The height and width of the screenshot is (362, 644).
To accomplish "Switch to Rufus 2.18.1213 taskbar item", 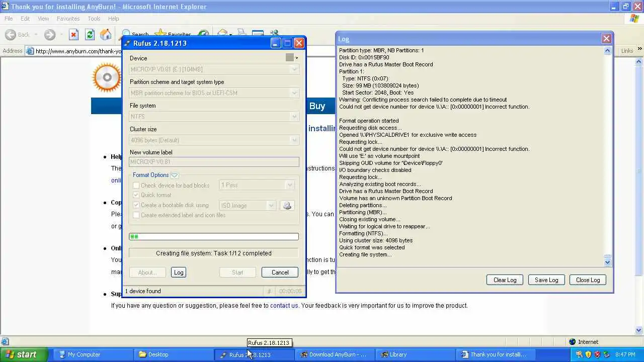I will [x=254, y=354].
